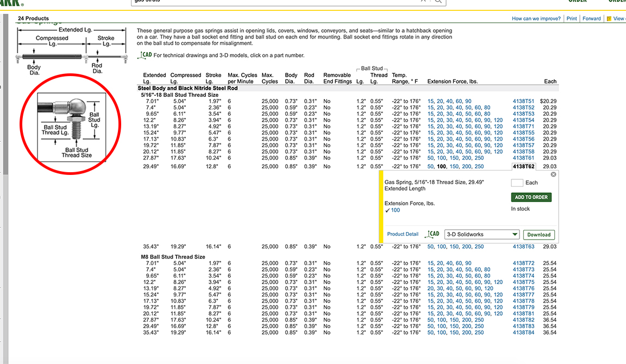Click the bookmark icon next to View
626x364 pixels.
pos(609,19)
